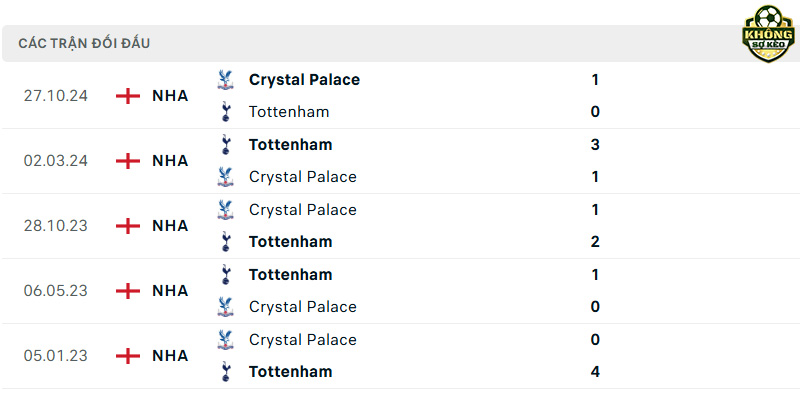The image size is (800, 400).
Task: Click Tottenham crest in 05.01.23 match
Action: click(225, 371)
